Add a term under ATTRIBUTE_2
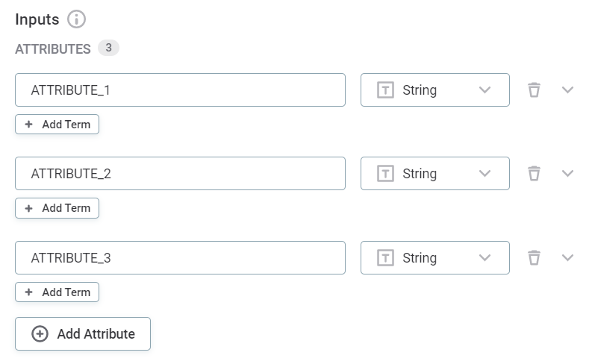 [x=57, y=208]
